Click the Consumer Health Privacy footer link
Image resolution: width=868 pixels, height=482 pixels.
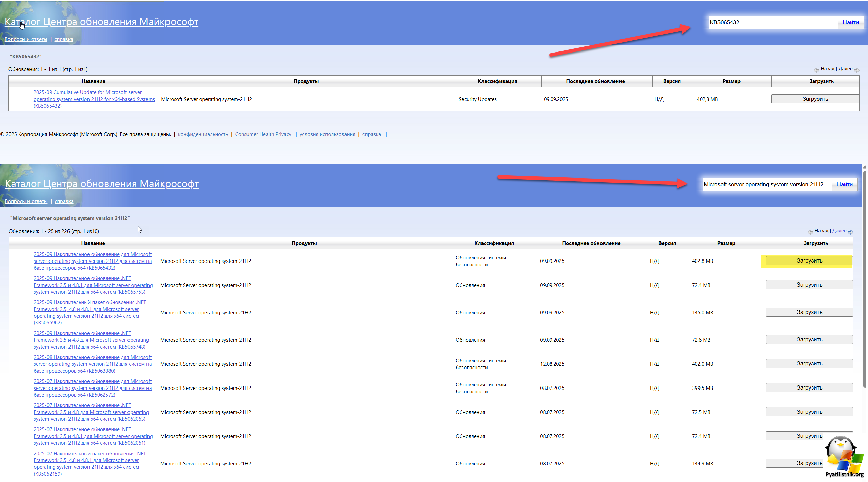point(263,134)
